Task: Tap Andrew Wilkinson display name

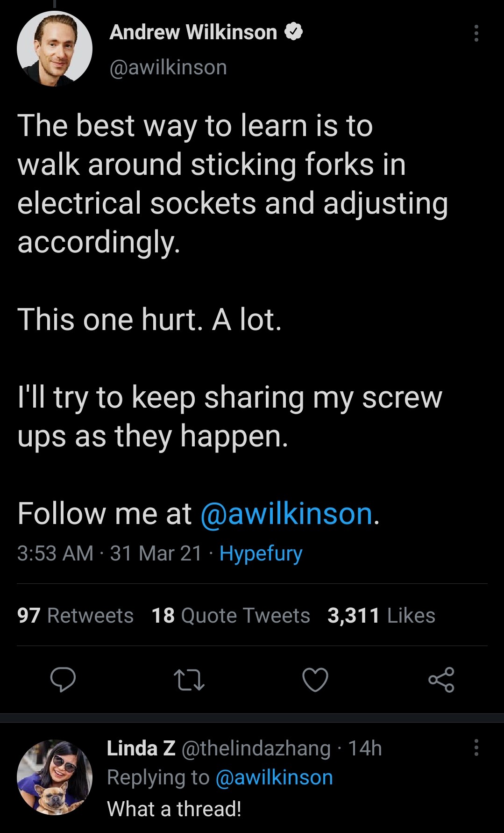Action: (193, 32)
